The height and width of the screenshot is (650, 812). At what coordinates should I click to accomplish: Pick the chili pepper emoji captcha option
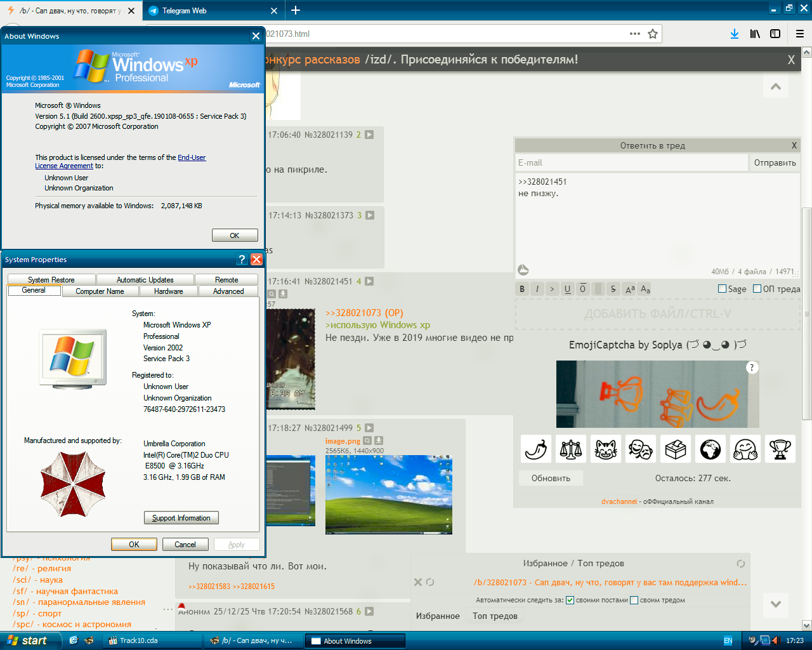[537, 449]
